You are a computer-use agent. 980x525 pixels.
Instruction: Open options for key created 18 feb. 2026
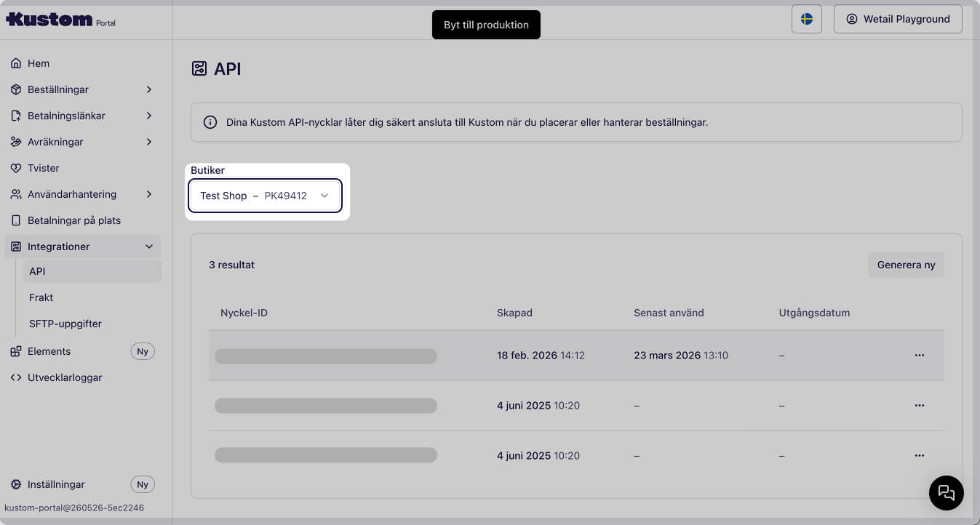pos(920,356)
